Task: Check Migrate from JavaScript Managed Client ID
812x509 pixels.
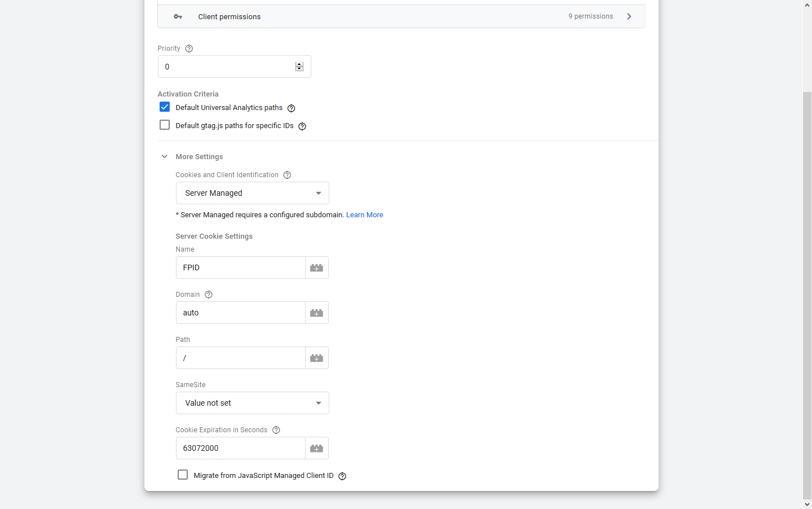Action: pyautogui.click(x=183, y=475)
